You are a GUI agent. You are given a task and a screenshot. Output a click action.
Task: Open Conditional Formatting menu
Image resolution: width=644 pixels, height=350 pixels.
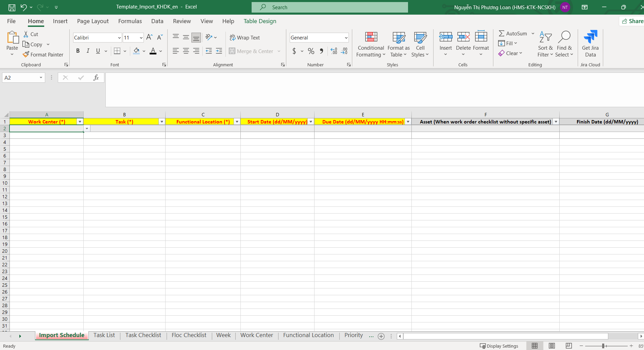click(371, 44)
